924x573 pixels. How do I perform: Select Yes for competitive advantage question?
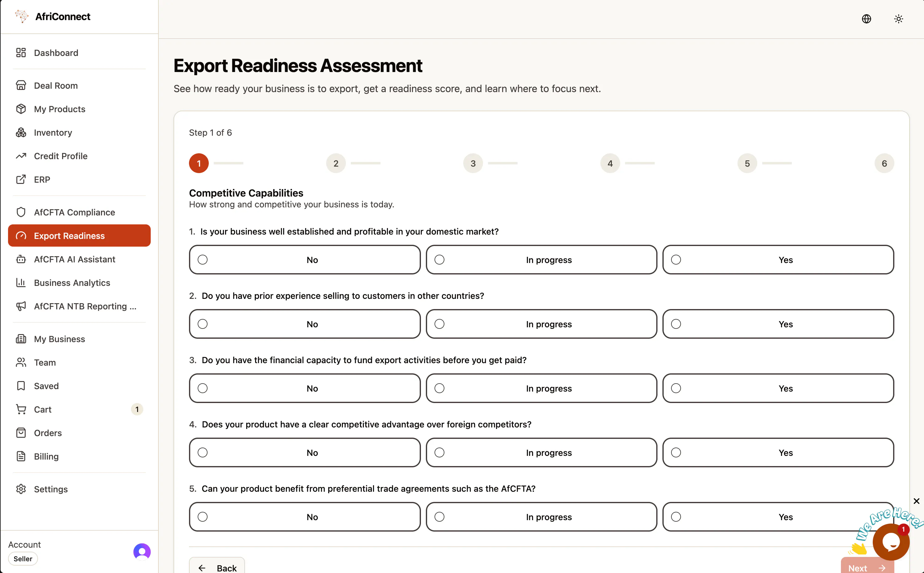[x=778, y=452]
